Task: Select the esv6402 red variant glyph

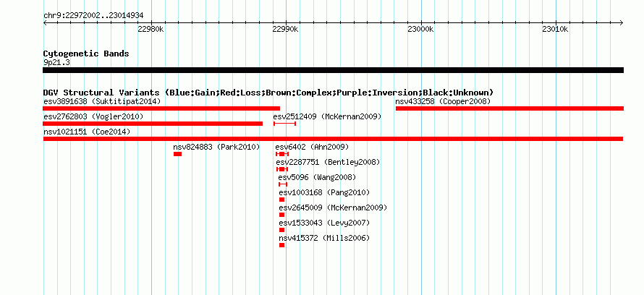Action: click(281, 154)
